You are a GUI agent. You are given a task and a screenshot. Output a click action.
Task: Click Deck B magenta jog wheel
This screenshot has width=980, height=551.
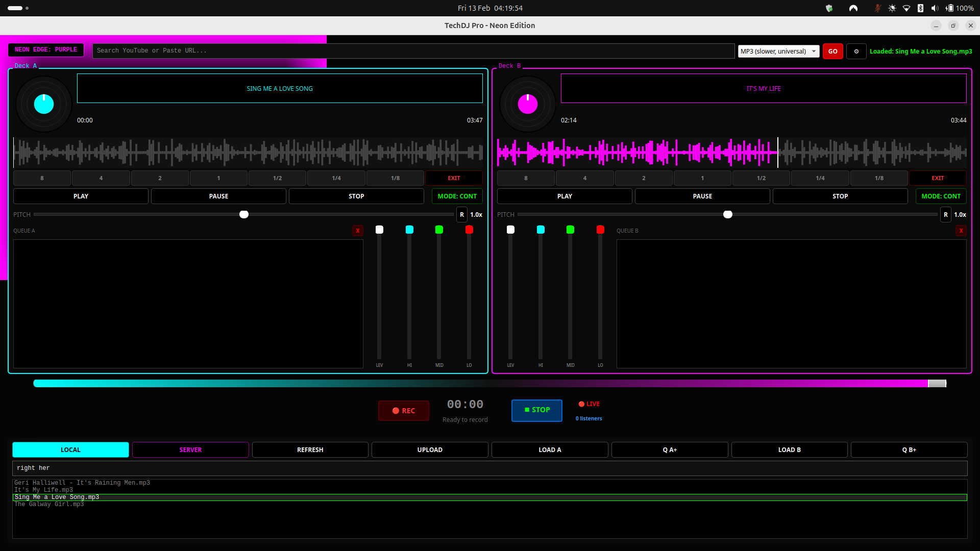coord(528,104)
